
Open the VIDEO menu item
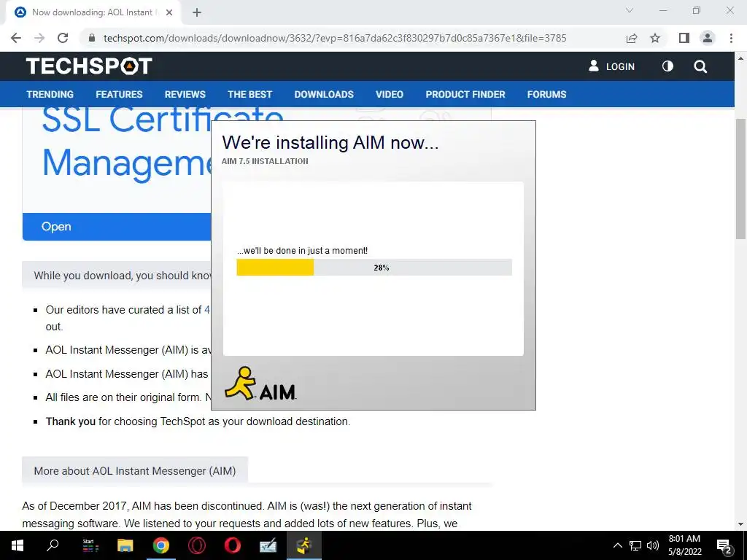(x=390, y=94)
